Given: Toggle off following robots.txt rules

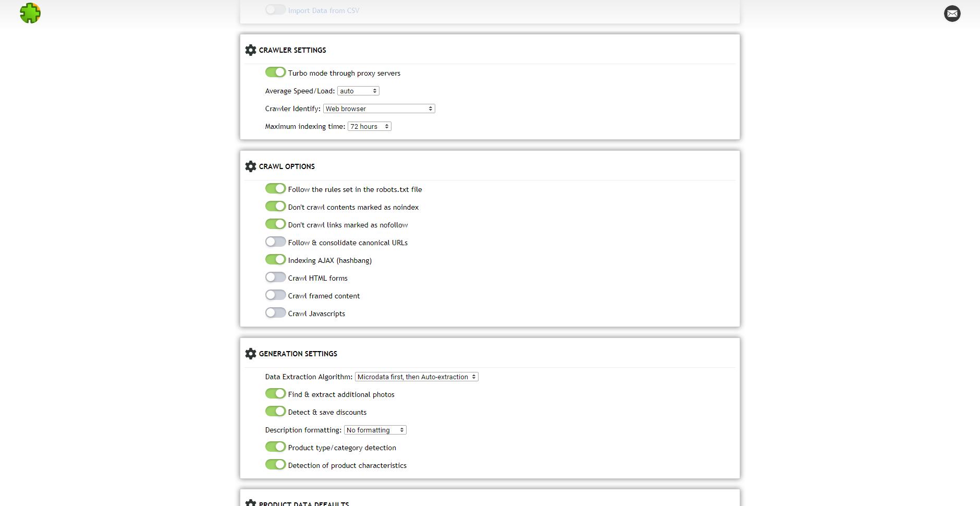Looking at the screenshot, I should (x=275, y=188).
